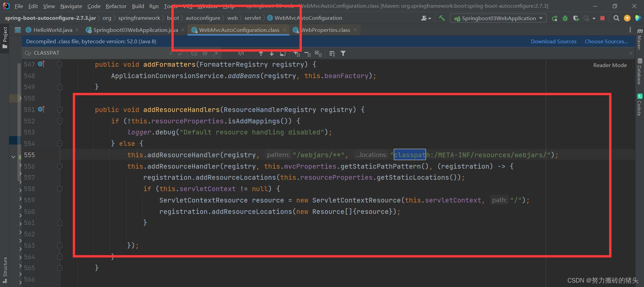The height and width of the screenshot is (287, 644).
Task: Click the multiple-lines search options icon
Action: [x=332, y=53]
